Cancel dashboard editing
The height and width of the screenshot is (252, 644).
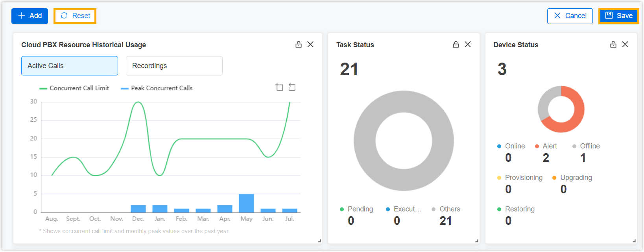(570, 16)
